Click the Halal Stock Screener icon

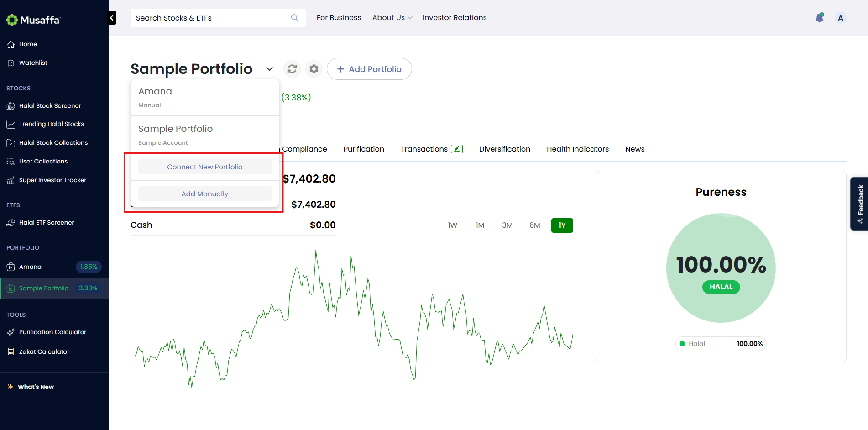pos(11,106)
